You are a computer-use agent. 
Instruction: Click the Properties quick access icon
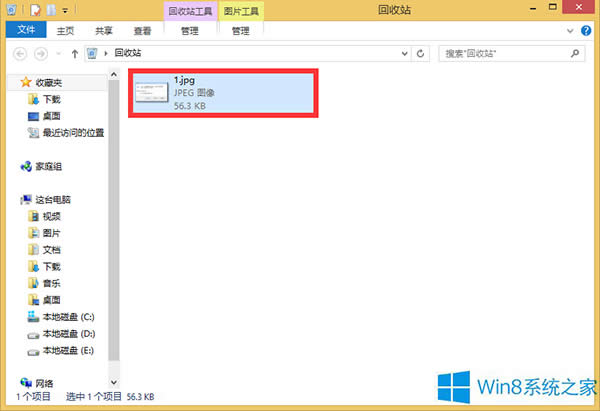coord(35,10)
